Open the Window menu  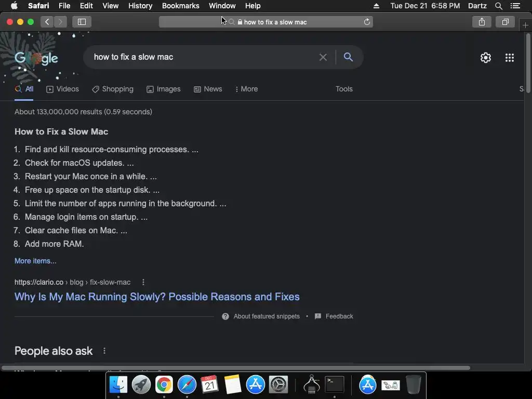pos(222,6)
